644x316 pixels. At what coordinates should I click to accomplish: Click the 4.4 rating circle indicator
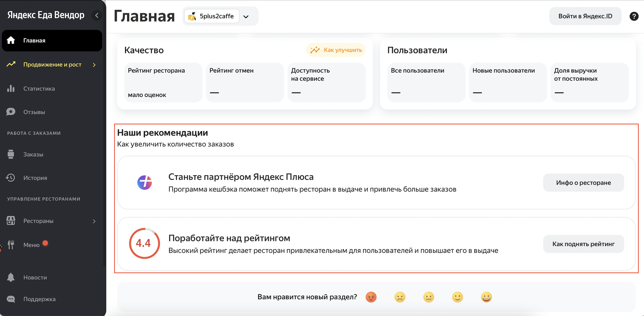144,243
